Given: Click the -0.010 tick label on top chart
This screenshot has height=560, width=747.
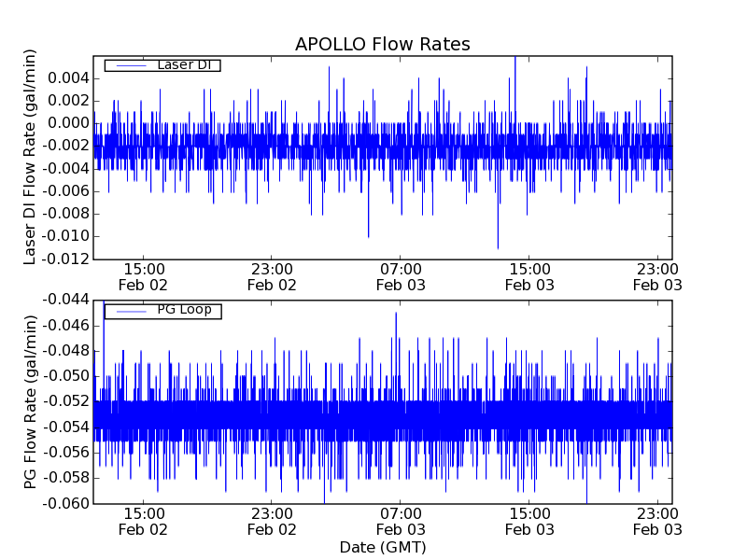Looking at the screenshot, I should (x=65, y=236).
